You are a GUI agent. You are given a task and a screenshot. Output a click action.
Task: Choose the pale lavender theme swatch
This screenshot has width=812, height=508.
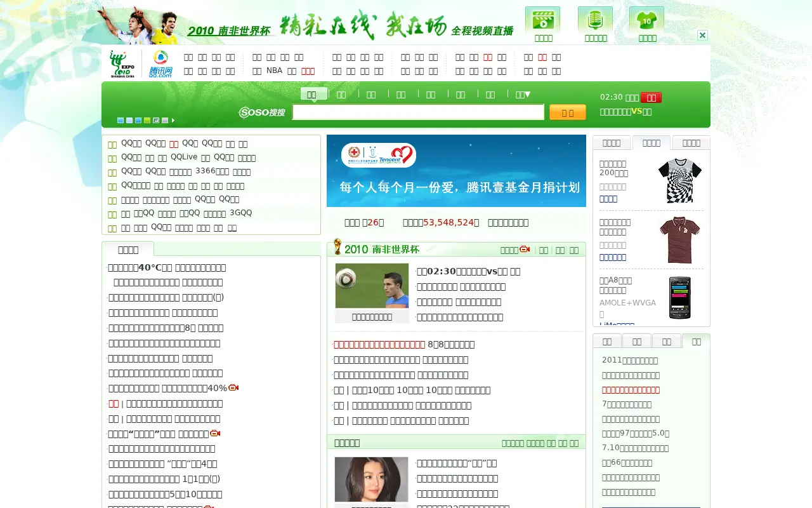tap(129, 120)
